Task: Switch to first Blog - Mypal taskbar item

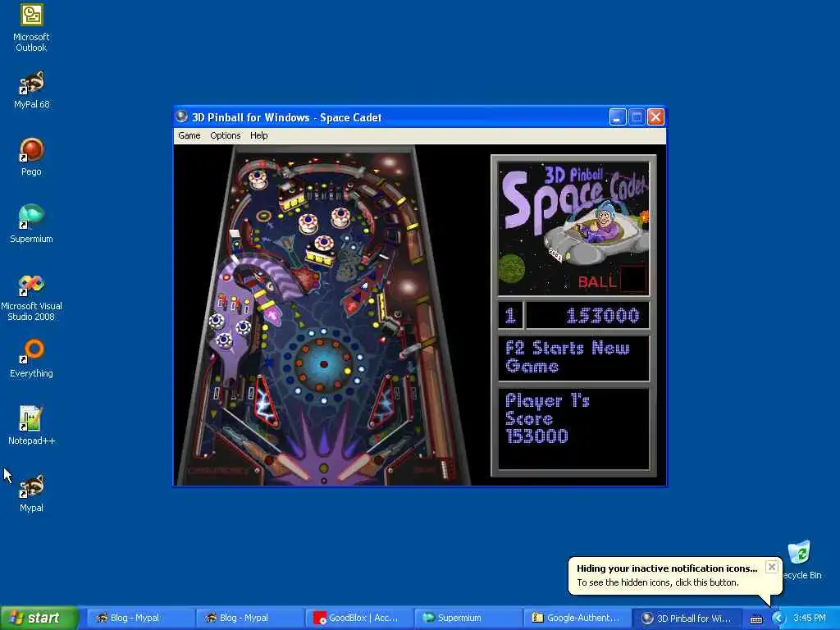Action: (139, 618)
